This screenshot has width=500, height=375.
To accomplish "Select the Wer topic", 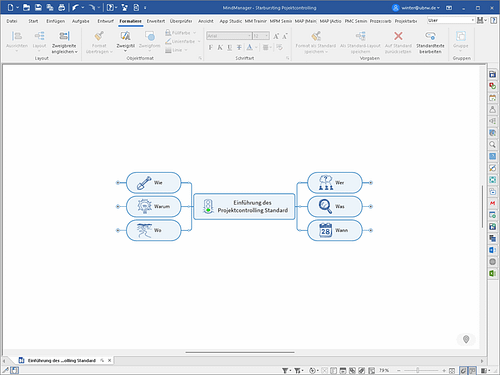I will (335, 183).
